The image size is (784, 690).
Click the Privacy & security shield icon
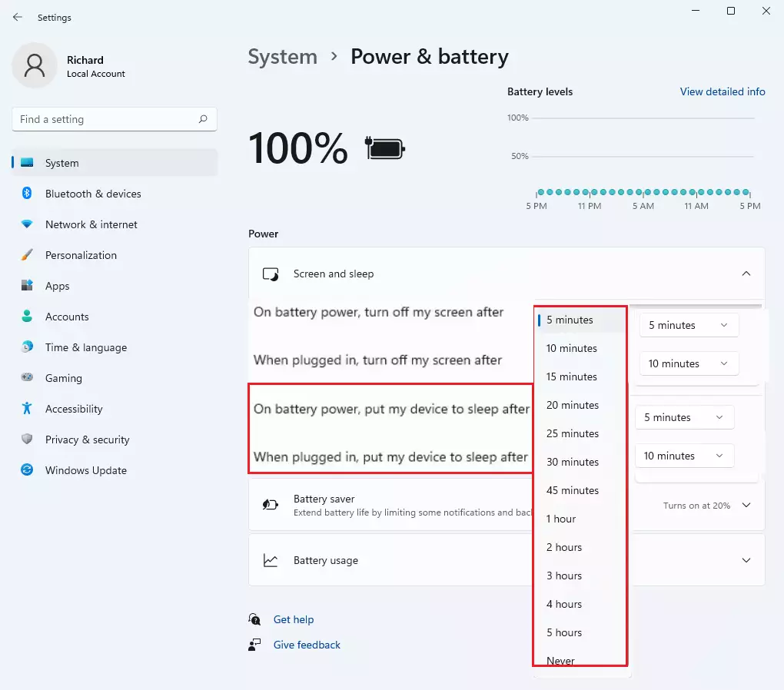[27, 439]
